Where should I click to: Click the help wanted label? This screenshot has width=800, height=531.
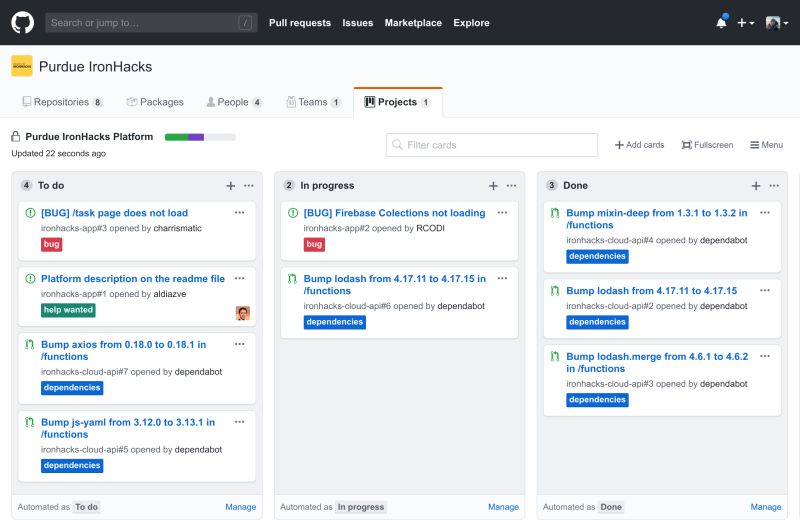68,310
